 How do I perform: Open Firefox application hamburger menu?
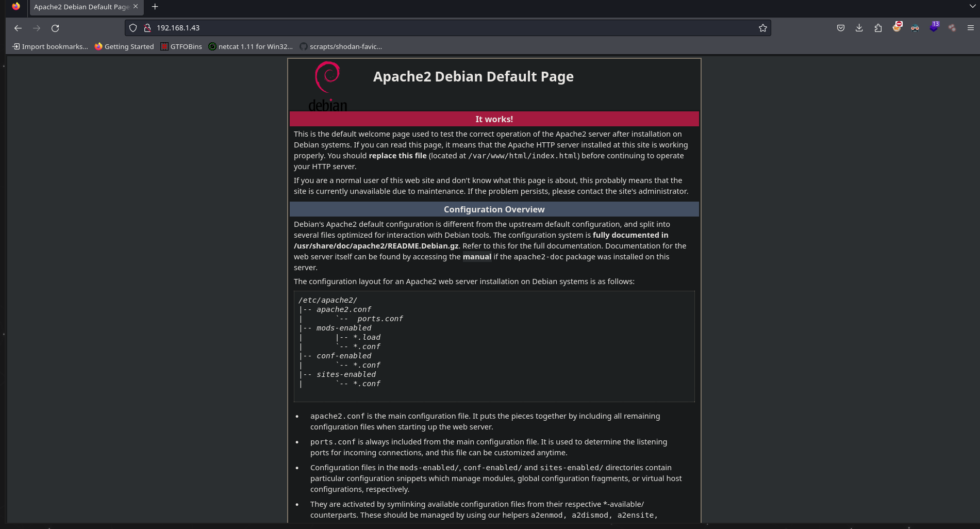pos(971,28)
